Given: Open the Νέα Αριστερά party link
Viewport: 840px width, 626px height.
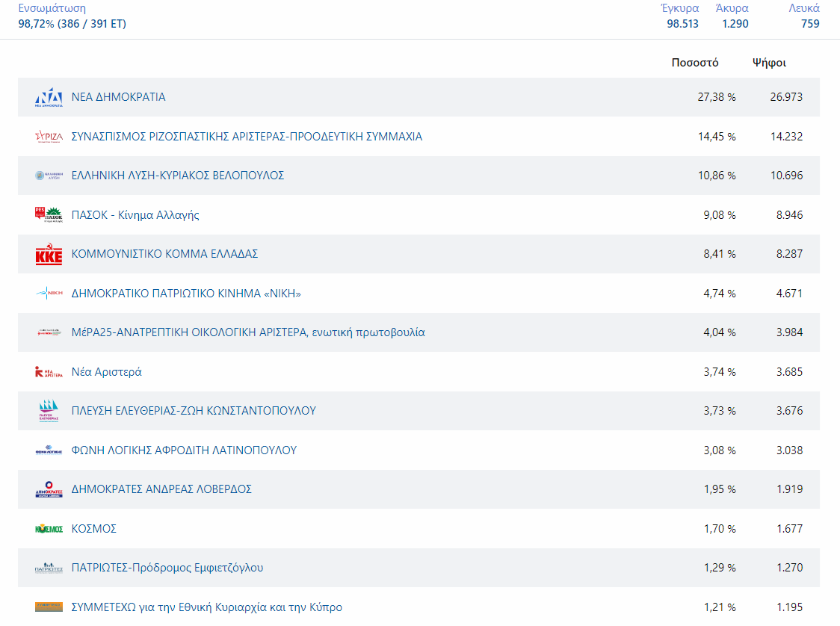Looking at the screenshot, I should (107, 371).
